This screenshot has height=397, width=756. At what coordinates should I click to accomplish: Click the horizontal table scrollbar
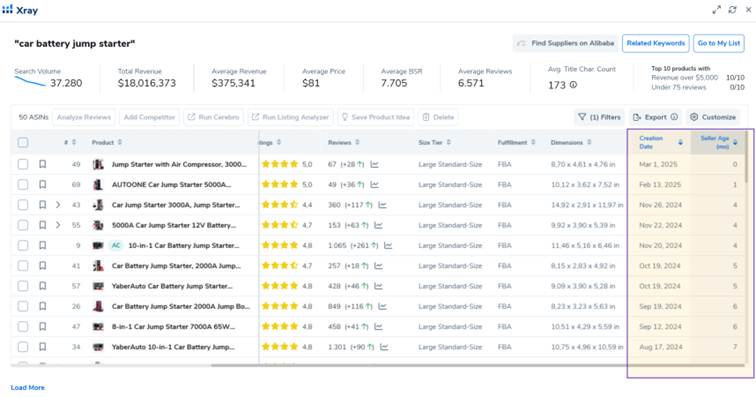pos(477,365)
